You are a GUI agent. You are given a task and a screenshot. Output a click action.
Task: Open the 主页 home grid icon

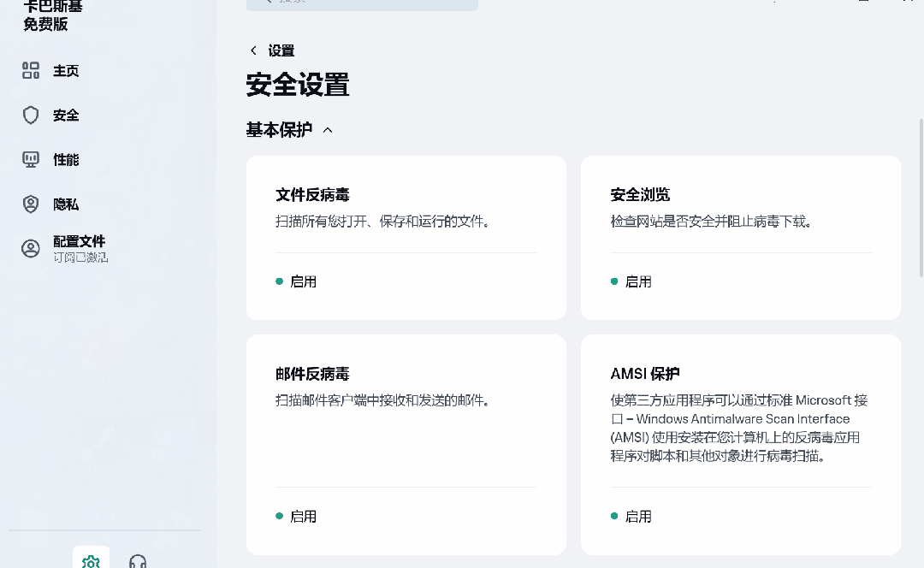31,71
